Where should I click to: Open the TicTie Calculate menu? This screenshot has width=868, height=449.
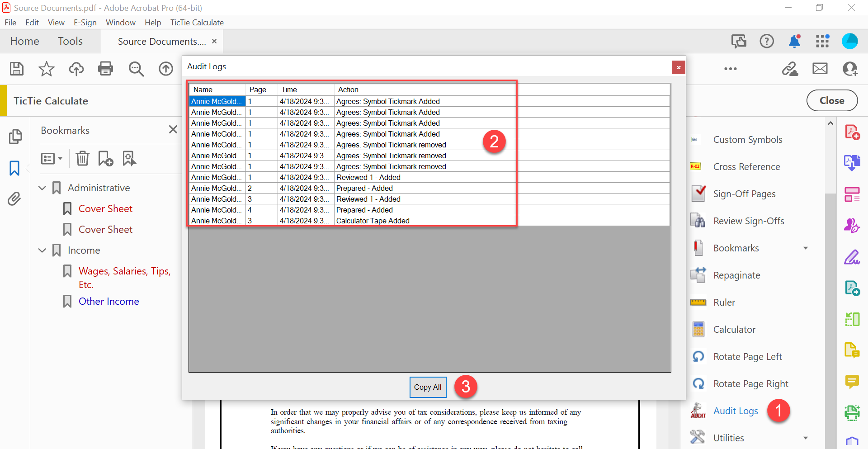(197, 22)
